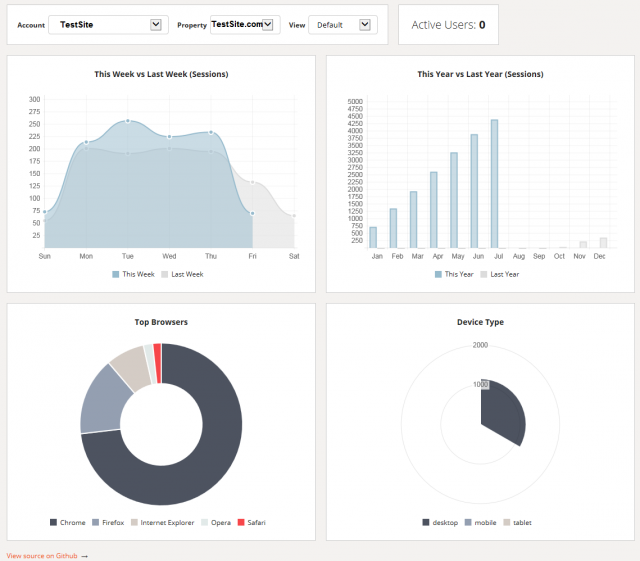Click the Internet Explorer legend swatch
Screen dimensions: 640x561
134,522
